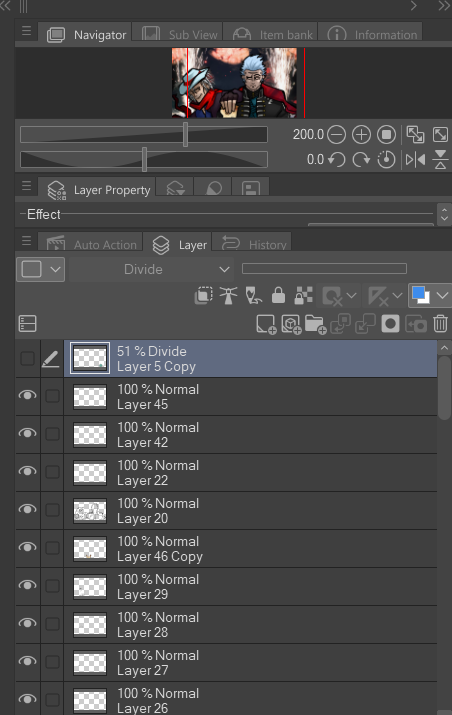This screenshot has height=715, width=452.
Task: Delete the selected layer with trash icon
Action: [440, 324]
